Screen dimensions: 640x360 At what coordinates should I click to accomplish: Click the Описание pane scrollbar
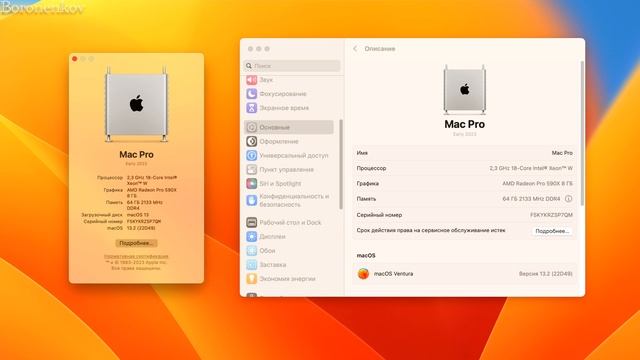pyautogui.click(x=582, y=133)
